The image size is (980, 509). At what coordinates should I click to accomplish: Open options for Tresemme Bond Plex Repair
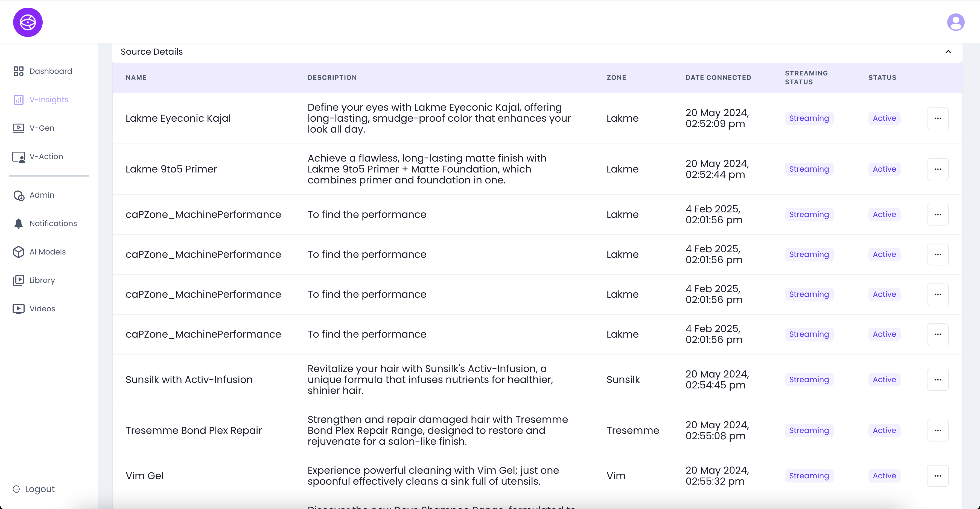[937, 430]
